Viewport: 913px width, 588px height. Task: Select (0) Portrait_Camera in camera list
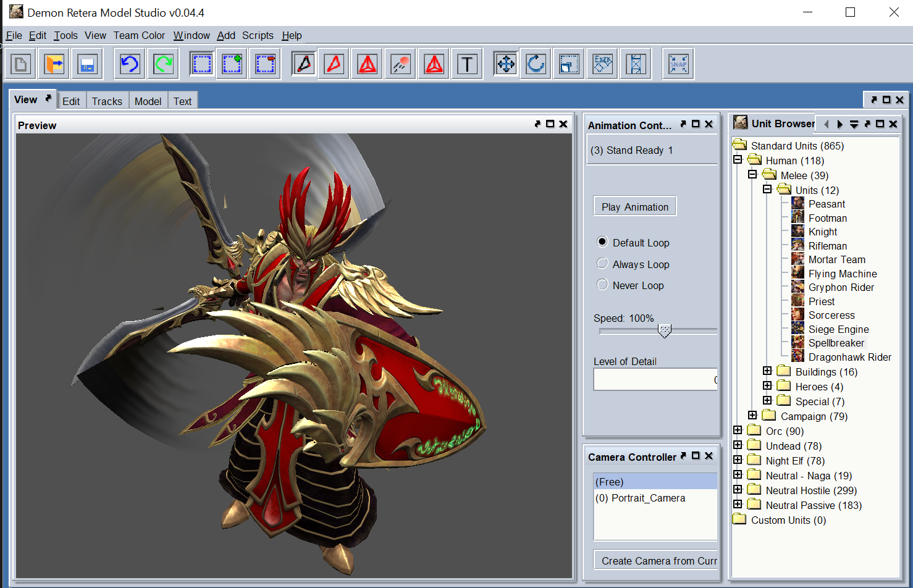click(x=655, y=498)
